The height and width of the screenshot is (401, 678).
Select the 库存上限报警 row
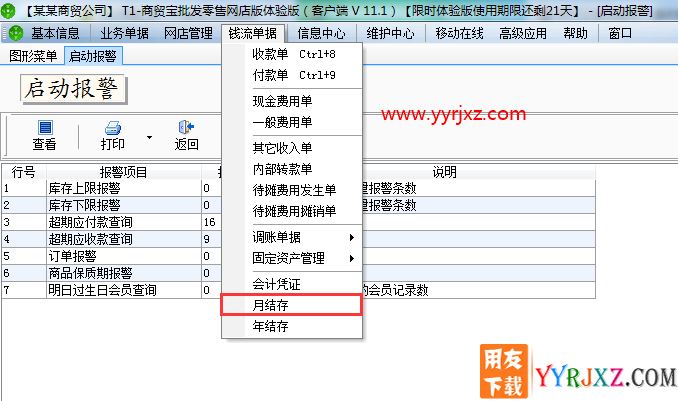[298, 188]
